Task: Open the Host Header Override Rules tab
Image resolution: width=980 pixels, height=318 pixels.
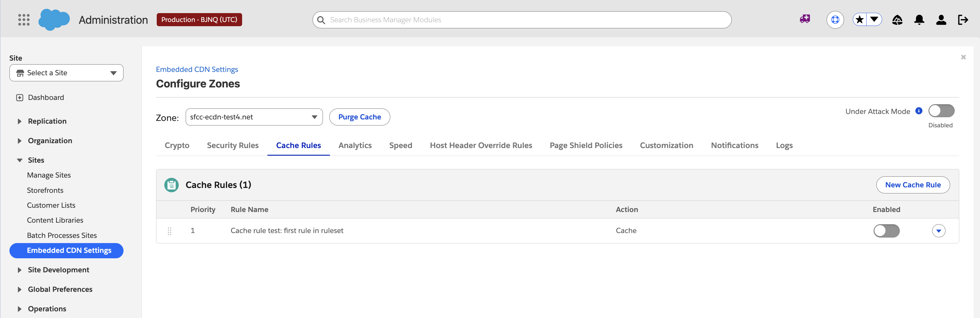Action: coord(481,146)
